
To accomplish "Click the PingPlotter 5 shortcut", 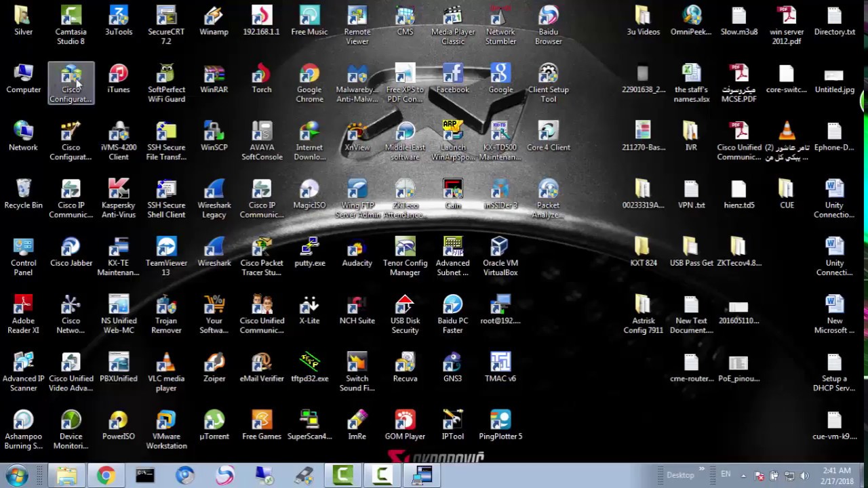I will (x=500, y=425).
